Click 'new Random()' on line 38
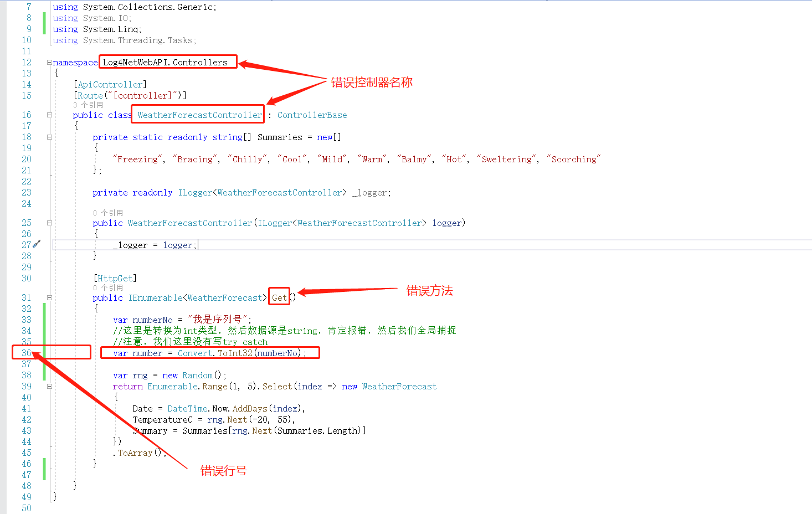 pos(193,376)
